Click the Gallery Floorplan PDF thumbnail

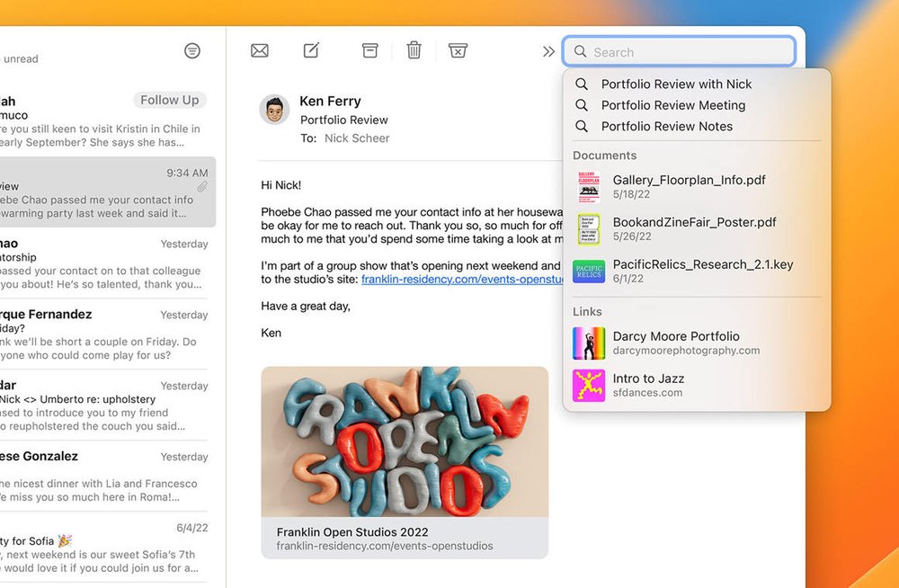589,187
